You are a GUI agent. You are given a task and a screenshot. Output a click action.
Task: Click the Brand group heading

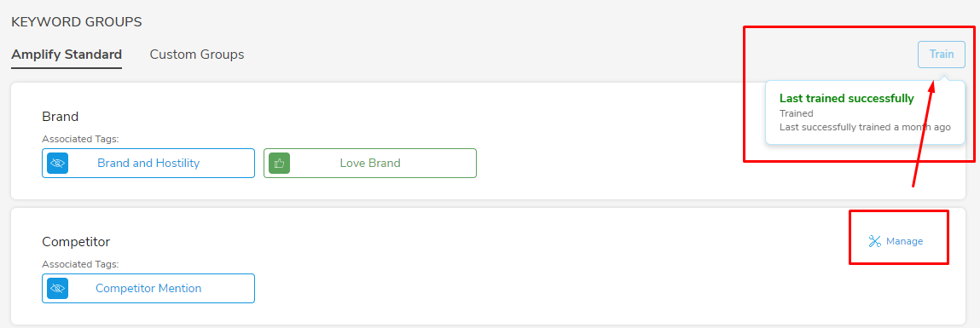point(60,116)
